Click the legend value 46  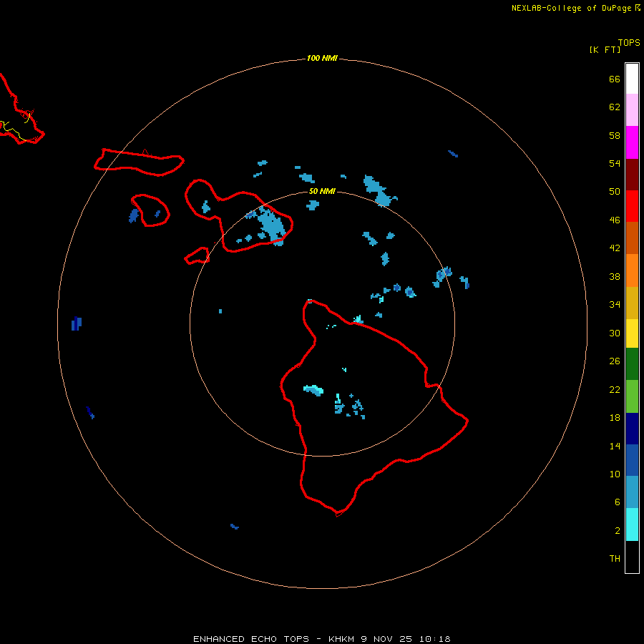(615, 220)
